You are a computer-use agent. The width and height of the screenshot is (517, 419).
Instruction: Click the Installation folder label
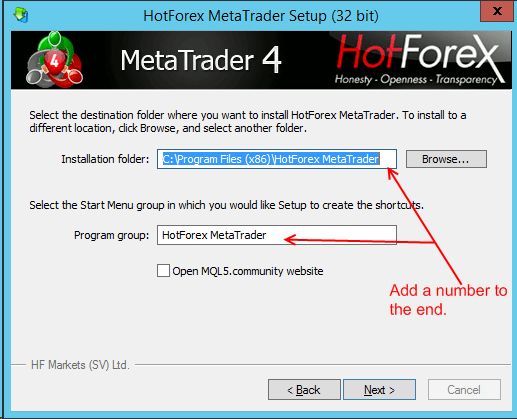[105, 159]
